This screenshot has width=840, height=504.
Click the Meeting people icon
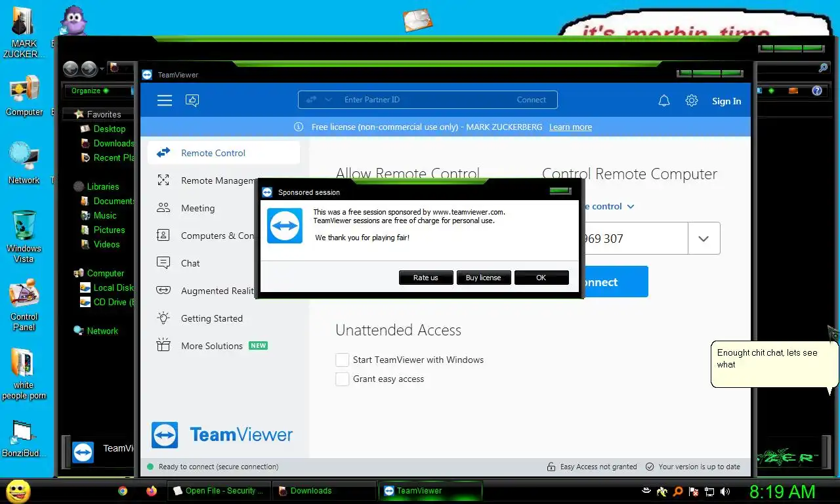click(x=163, y=208)
